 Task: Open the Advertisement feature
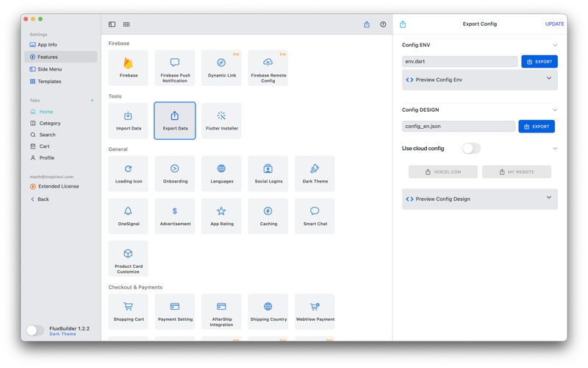[175, 216]
